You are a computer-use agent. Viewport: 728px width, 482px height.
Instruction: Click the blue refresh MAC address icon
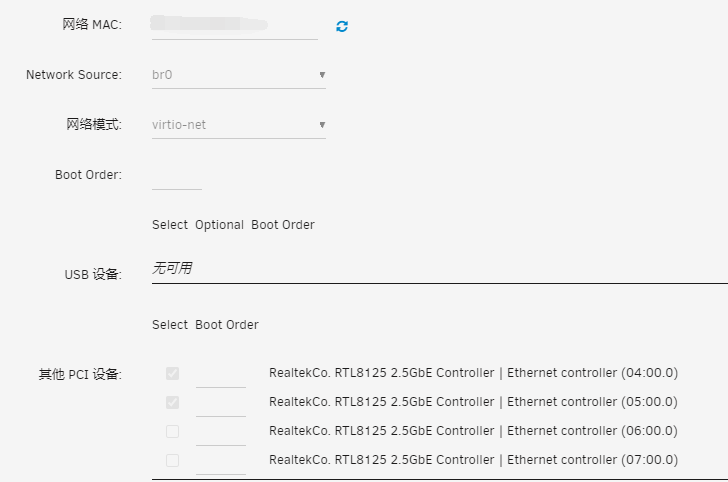(342, 26)
